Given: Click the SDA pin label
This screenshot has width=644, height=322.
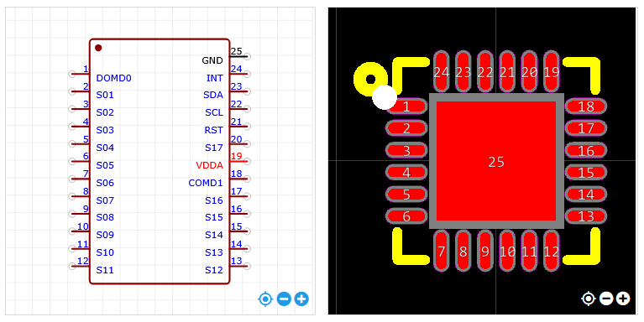Looking at the screenshot, I should click(213, 95).
